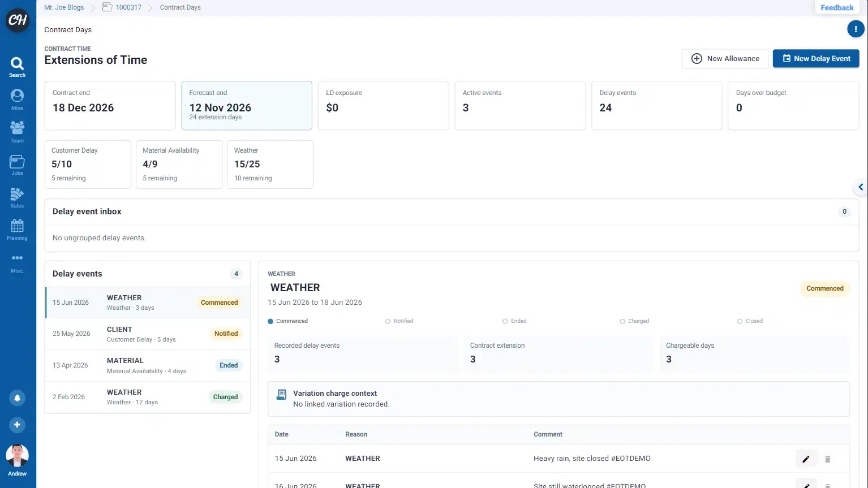868x488 pixels.
Task: Click the Date column header
Action: [281, 434]
